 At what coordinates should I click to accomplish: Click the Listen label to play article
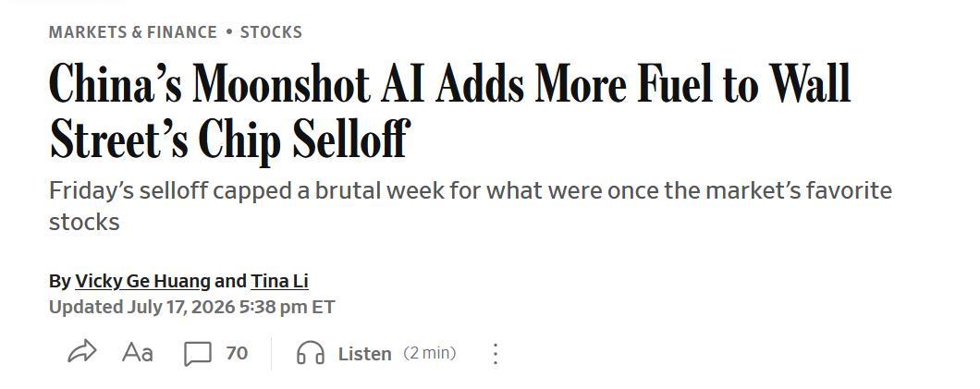[364, 353]
